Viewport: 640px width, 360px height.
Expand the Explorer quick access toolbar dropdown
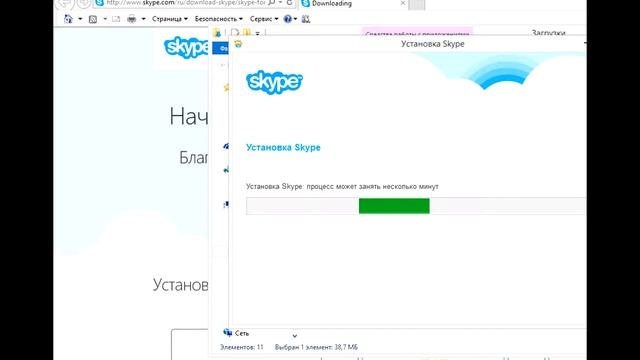[x=258, y=34]
